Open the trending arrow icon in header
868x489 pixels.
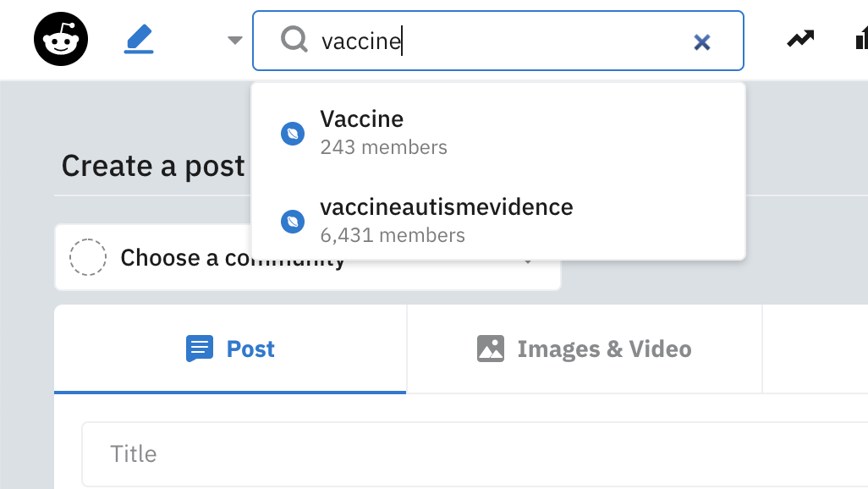tap(800, 39)
